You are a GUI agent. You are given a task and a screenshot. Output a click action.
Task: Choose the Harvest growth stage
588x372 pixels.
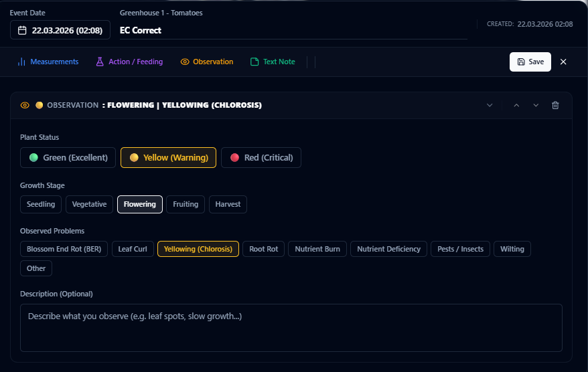click(x=228, y=205)
